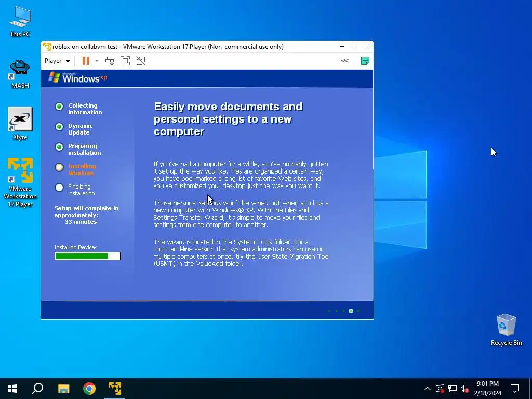Open the Action Center notifications icon
The image size is (532, 399).
[515, 389]
